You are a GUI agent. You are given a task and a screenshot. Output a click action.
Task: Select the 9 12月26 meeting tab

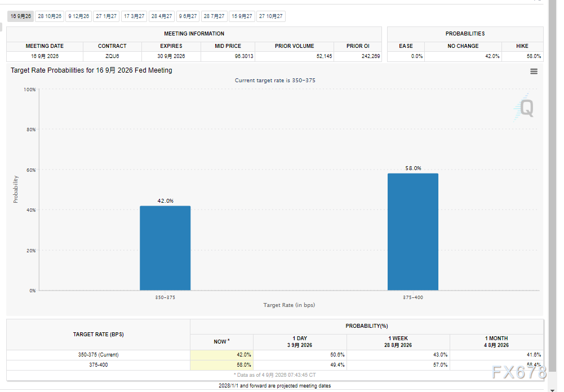point(79,16)
